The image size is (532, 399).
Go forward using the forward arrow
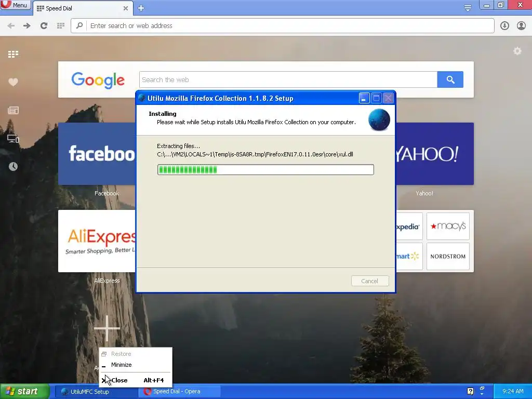pyautogui.click(x=27, y=26)
